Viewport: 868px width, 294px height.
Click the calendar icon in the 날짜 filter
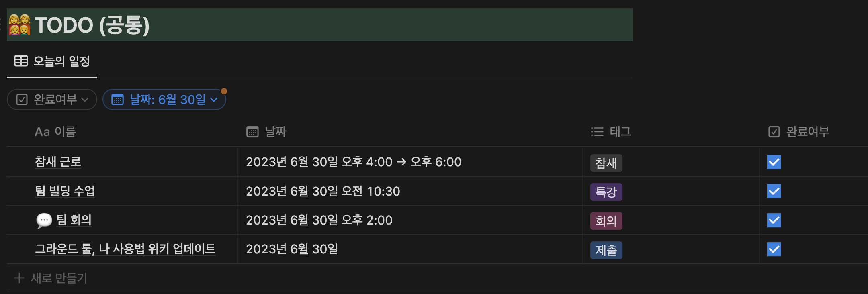click(117, 100)
